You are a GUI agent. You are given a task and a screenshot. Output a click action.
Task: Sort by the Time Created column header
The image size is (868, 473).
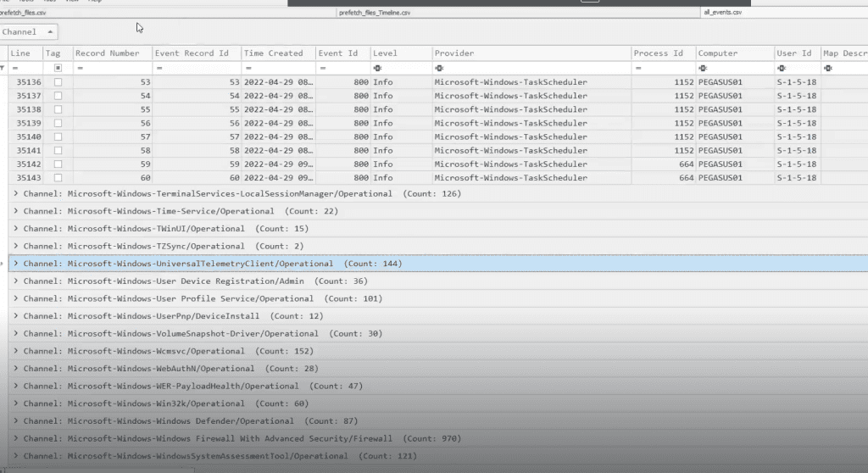tap(278, 53)
